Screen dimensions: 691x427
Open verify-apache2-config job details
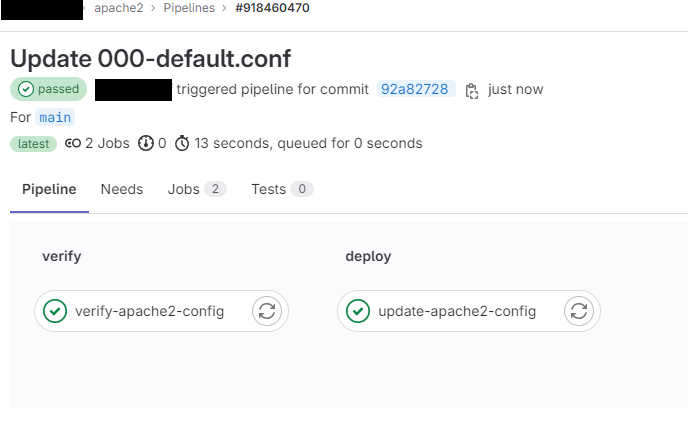click(x=149, y=311)
